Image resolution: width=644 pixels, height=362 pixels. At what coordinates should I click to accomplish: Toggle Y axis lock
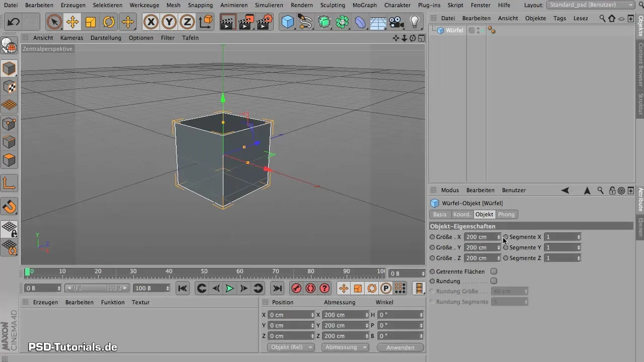(x=169, y=22)
